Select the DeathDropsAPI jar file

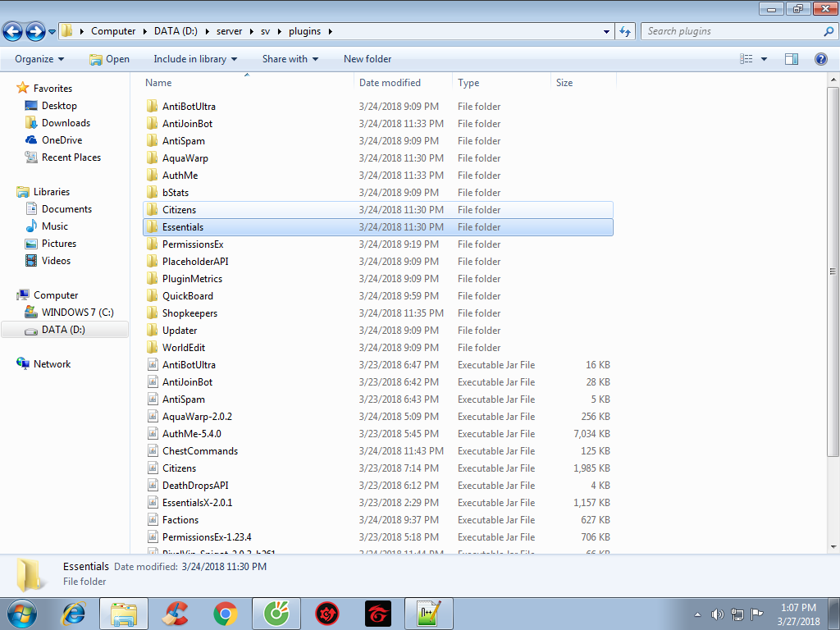click(x=377, y=486)
